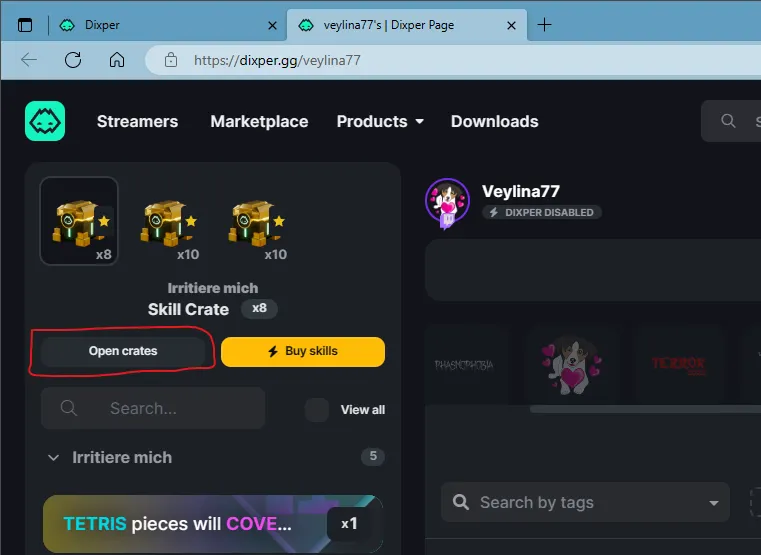
Task: Expand the Search by tags dropdown arrow
Action: pyautogui.click(x=713, y=503)
